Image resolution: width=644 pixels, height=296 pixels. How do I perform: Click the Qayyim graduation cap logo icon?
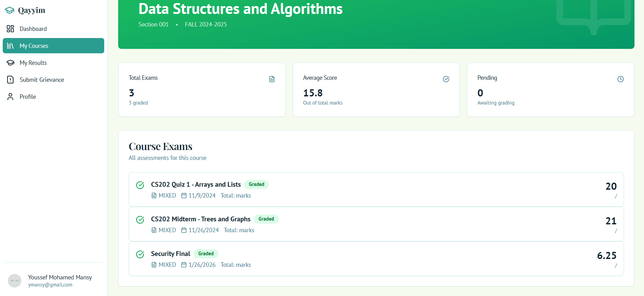[10, 10]
